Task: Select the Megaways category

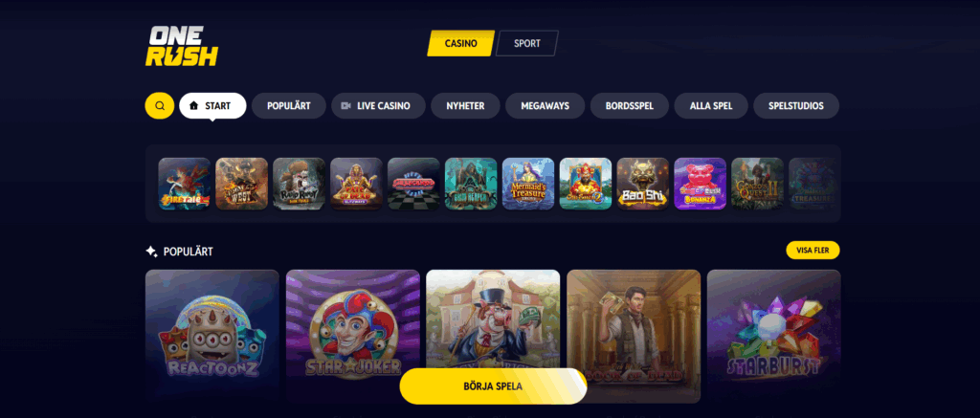Action: (x=545, y=105)
